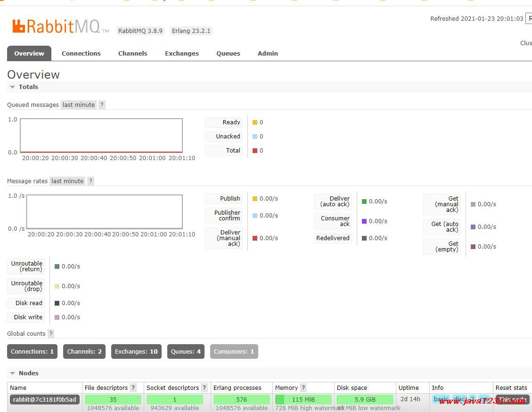Click the Socket descriptors help question mark
532x412 pixels.
pos(204,388)
